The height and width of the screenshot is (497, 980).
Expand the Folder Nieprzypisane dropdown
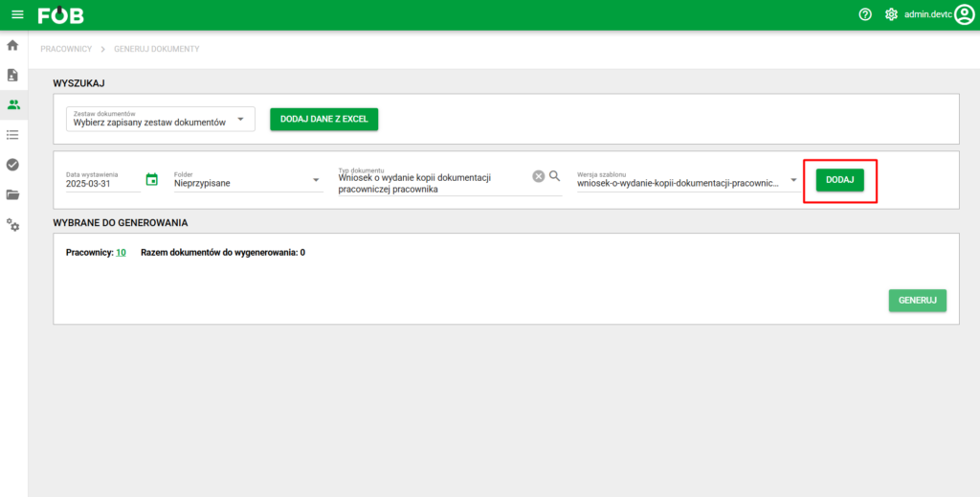(x=316, y=180)
